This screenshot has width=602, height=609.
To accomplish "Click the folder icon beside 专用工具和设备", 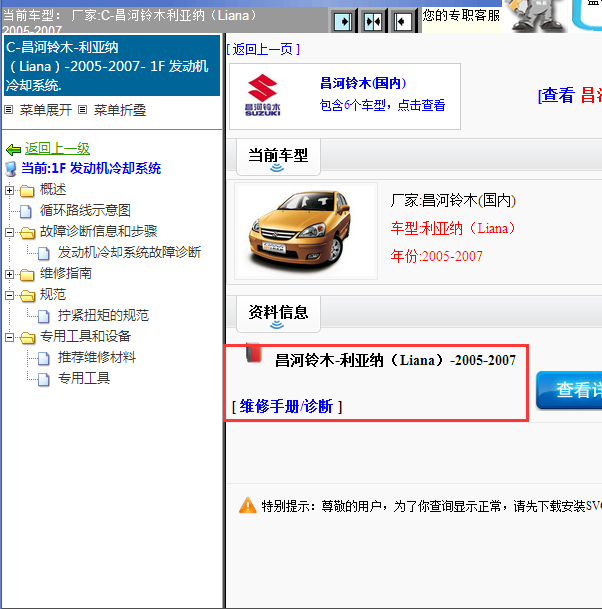I will [x=27, y=338].
